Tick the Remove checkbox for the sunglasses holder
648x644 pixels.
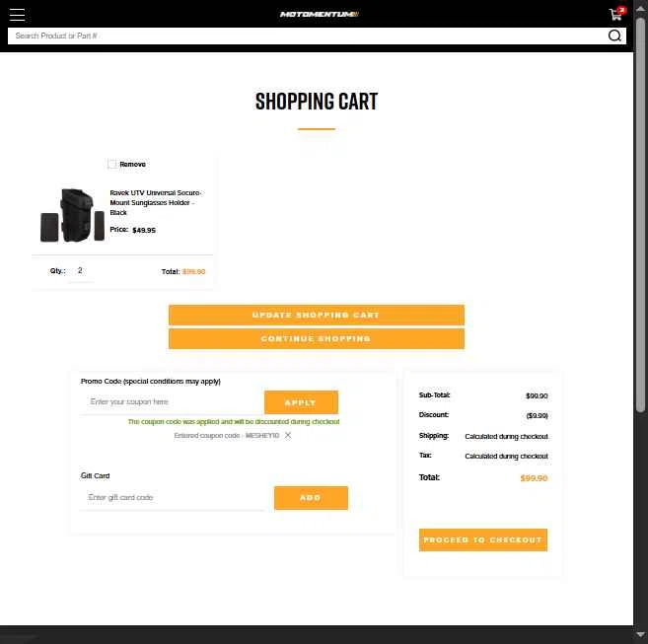pos(111,164)
